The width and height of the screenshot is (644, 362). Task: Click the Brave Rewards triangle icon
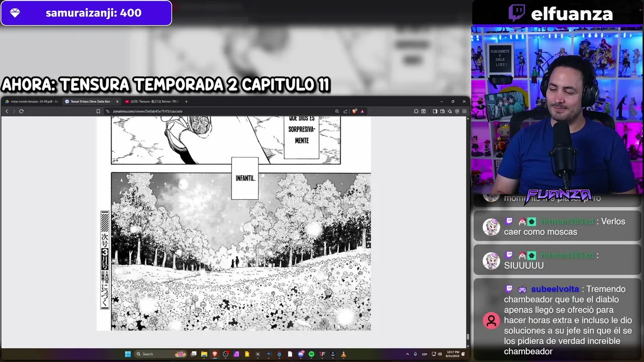tap(362, 111)
